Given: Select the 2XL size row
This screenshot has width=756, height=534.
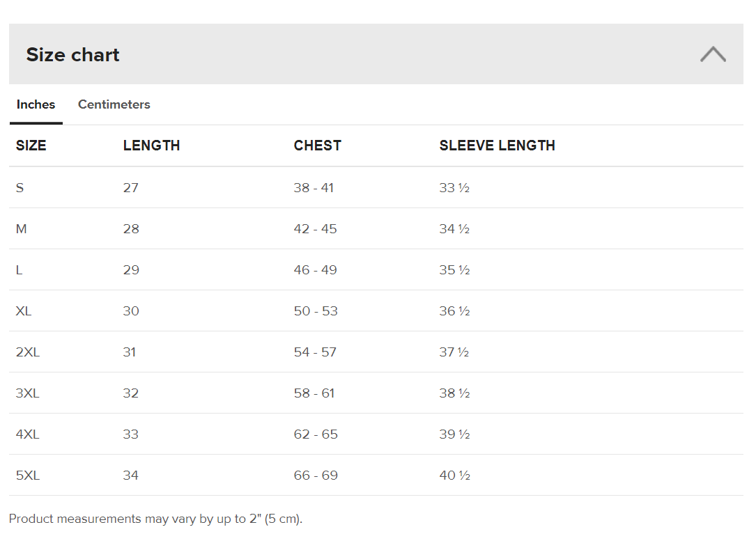Looking at the screenshot, I should pos(376,352).
